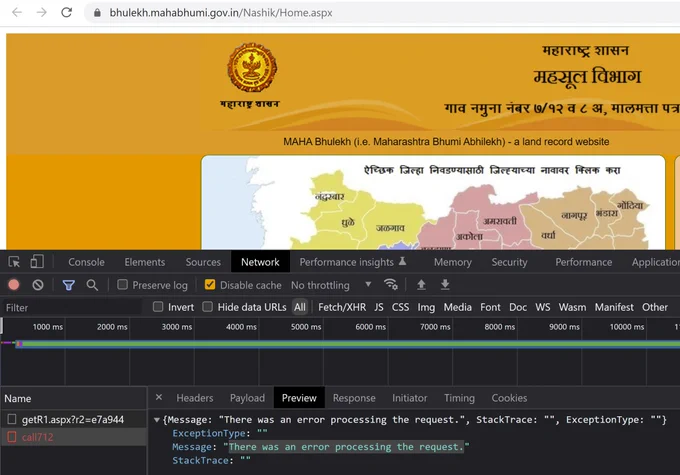Show request Headers tab
The image size is (680, 475).
coord(195,398)
